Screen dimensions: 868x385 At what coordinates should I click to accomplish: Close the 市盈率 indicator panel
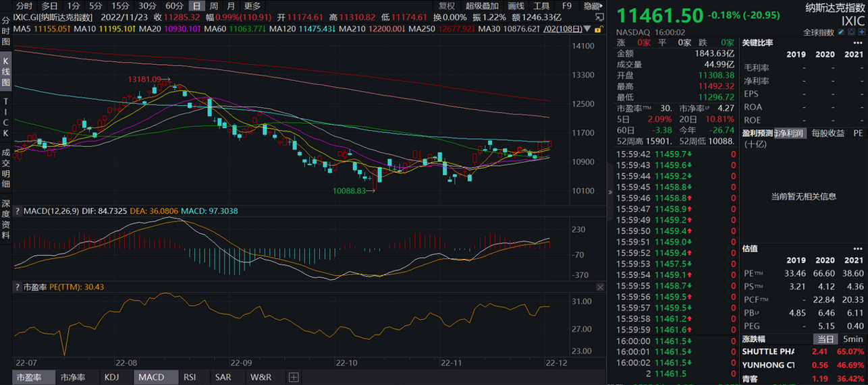pos(600,287)
